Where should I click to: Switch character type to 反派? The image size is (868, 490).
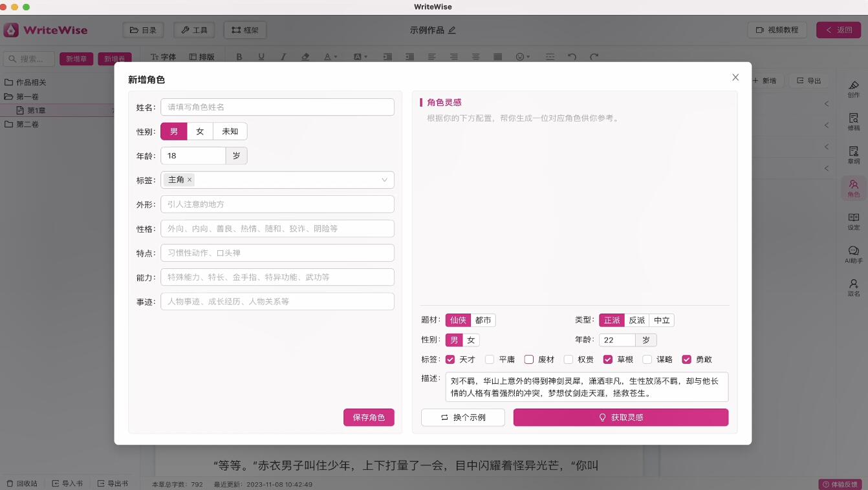click(636, 320)
